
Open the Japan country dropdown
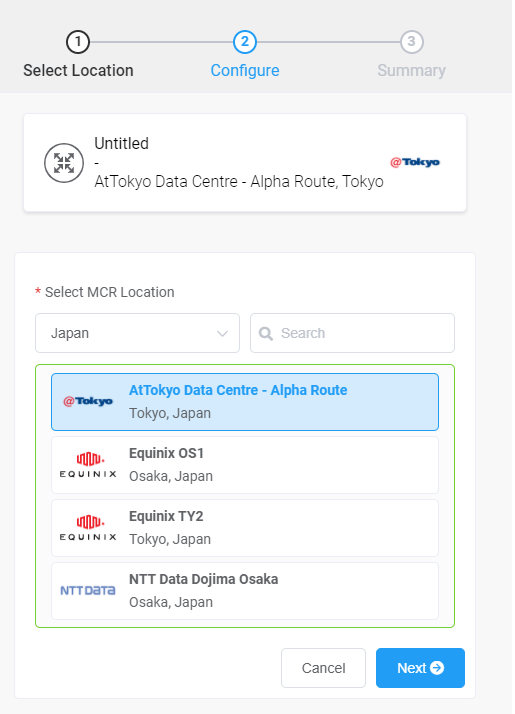(138, 333)
